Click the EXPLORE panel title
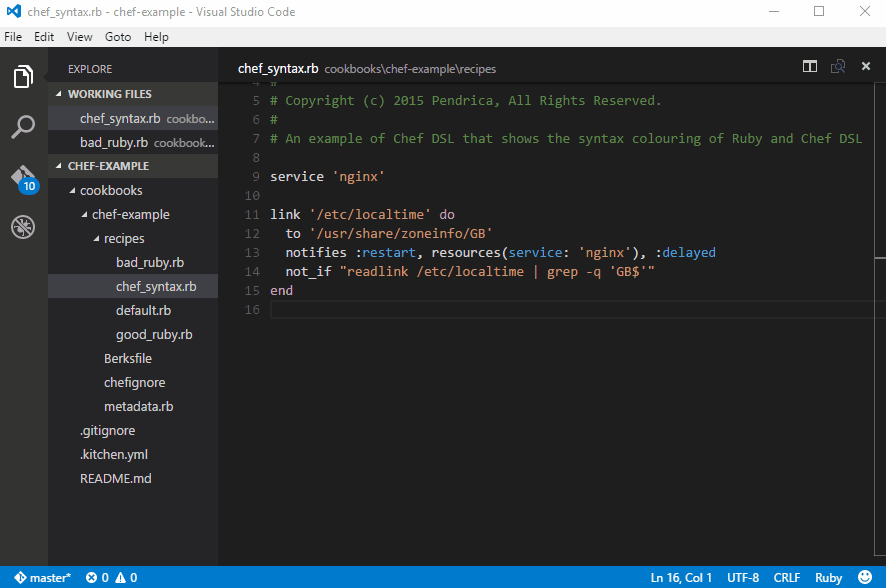The image size is (886, 588). click(90, 69)
